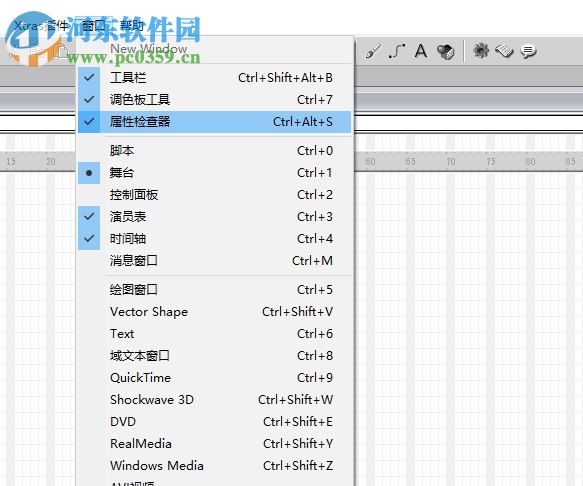This screenshot has height=486, width=583.
Task: Click the Ctrl+Shift+W shortcut text
Action: 296,400
